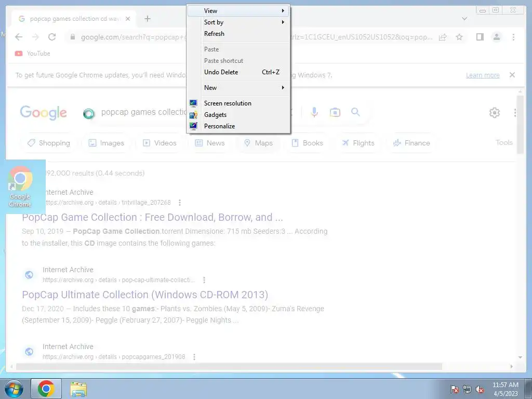Open options for tntvillage_207268 result
Image resolution: width=532 pixels, height=399 pixels.
tap(179, 203)
